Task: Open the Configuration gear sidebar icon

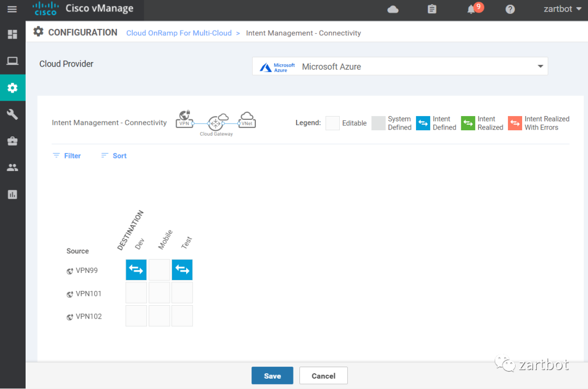Action: 13,88
